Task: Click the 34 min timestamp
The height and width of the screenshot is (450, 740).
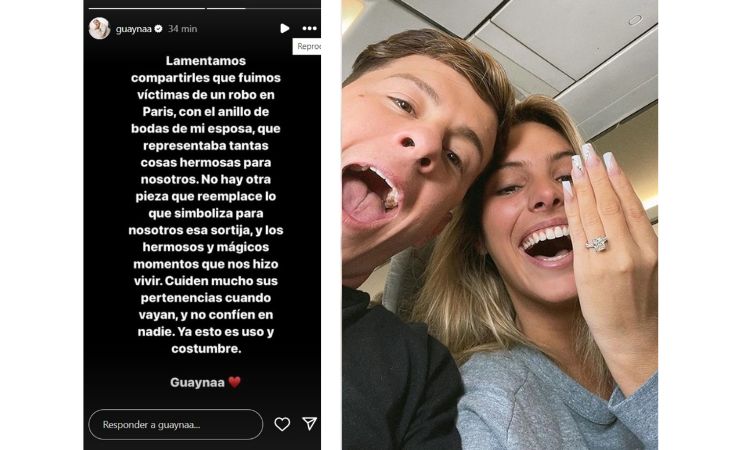Action: (183, 29)
